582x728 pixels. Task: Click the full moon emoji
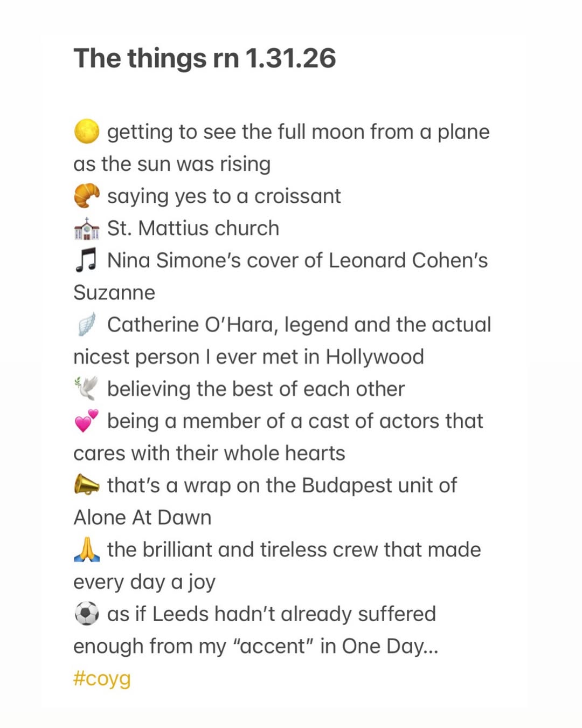click(86, 132)
